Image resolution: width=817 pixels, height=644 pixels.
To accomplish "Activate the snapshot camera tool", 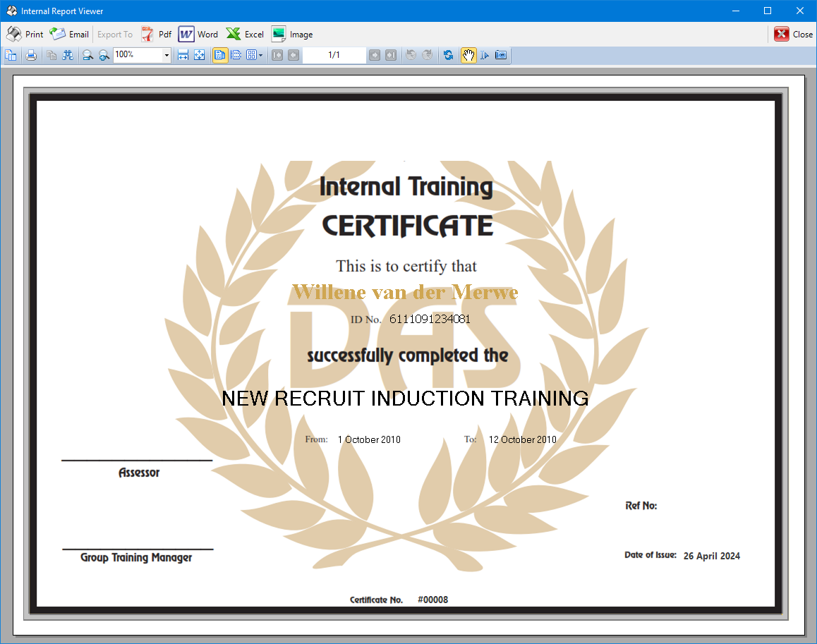I will (501, 55).
